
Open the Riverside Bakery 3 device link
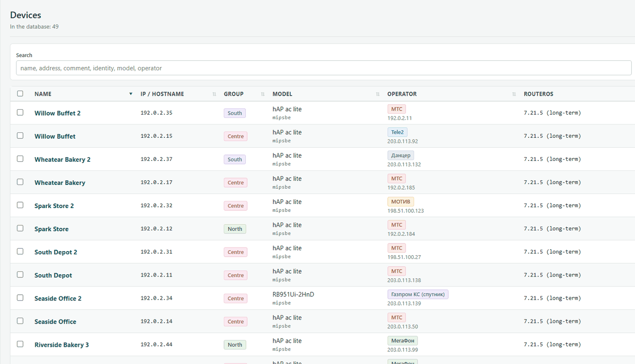pos(62,345)
